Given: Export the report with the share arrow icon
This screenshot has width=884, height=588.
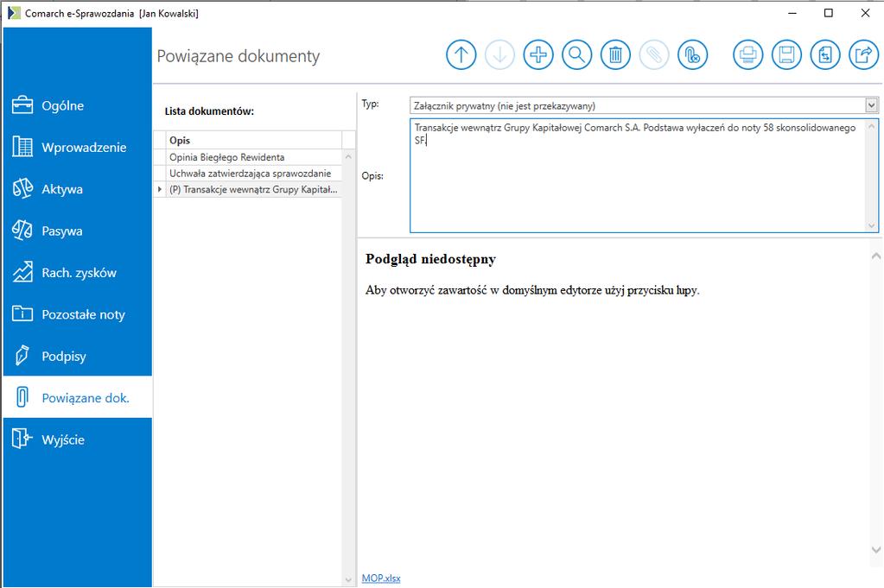Looking at the screenshot, I should click(x=864, y=54).
